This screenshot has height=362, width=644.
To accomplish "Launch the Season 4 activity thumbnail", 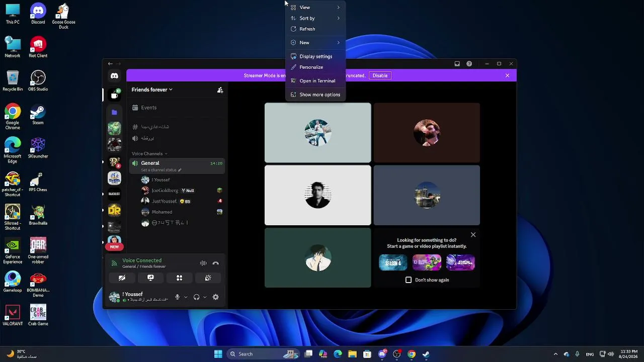I will (393, 262).
